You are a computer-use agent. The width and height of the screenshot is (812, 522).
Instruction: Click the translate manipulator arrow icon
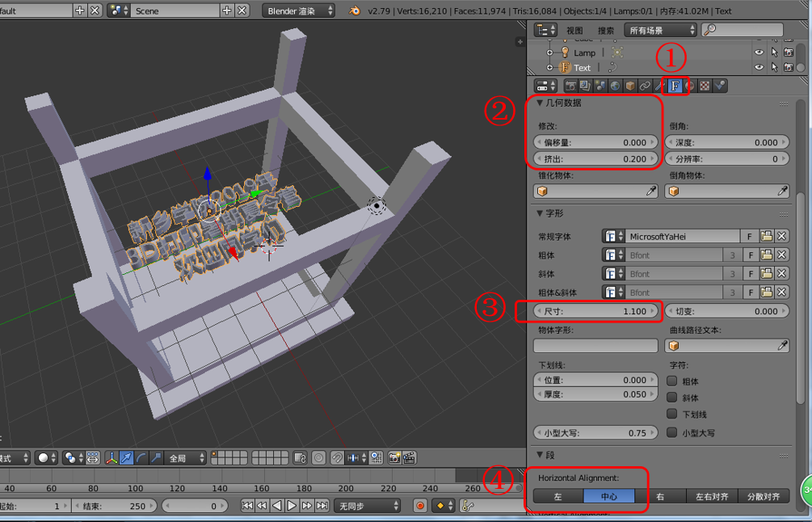[x=126, y=458]
